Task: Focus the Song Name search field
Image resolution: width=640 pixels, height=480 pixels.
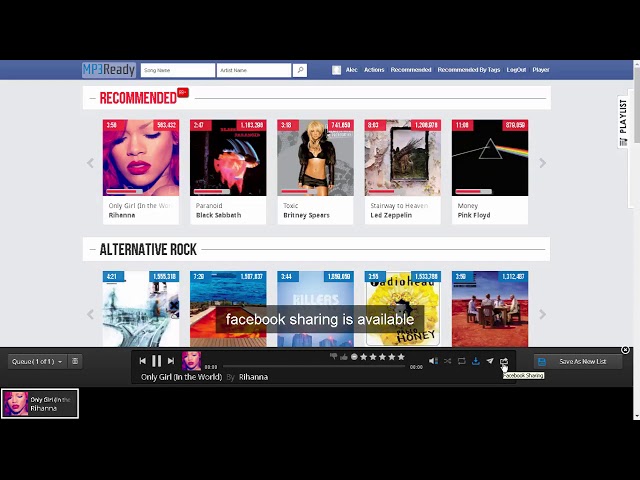Action: pyautogui.click(x=178, y=70)
